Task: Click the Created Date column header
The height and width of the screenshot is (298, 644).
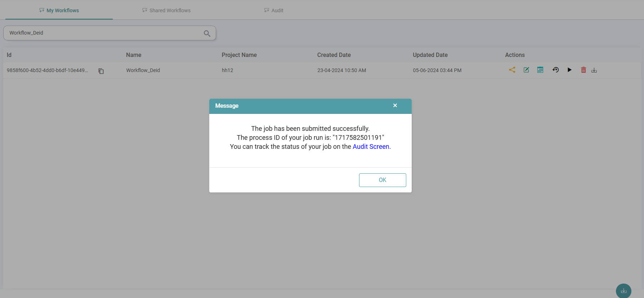Action: pyautogui.click(x=334, y=55)
